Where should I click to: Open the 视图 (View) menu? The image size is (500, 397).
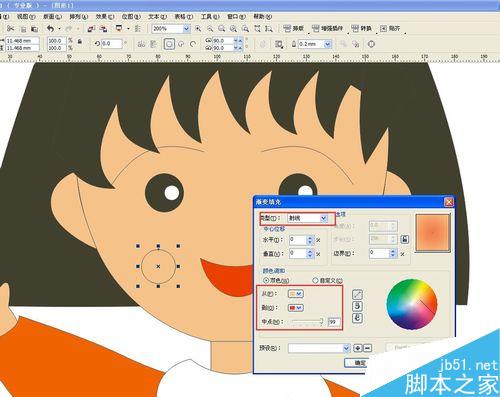(x=26, y=16)
